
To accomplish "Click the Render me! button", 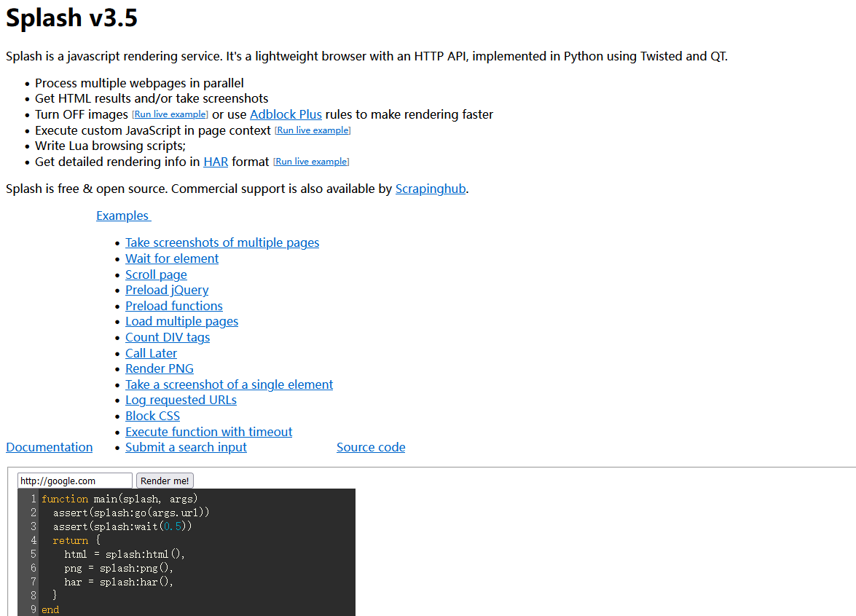I will 165,481.
